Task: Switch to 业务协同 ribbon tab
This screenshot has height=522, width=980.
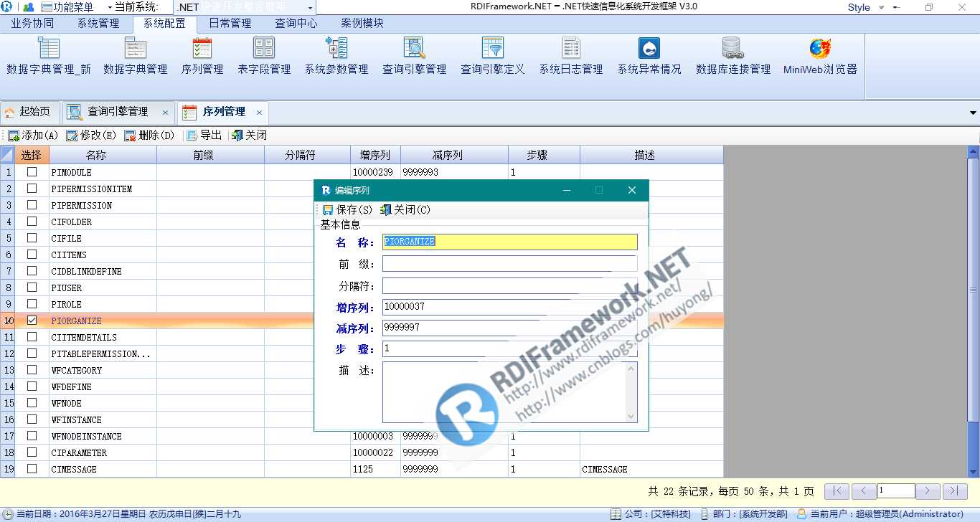Action: pos(32,23)
